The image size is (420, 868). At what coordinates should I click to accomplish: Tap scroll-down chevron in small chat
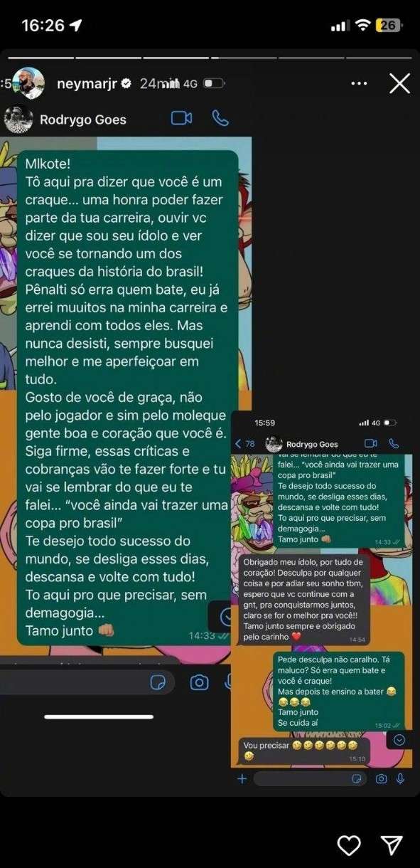[x=399, y=740]
